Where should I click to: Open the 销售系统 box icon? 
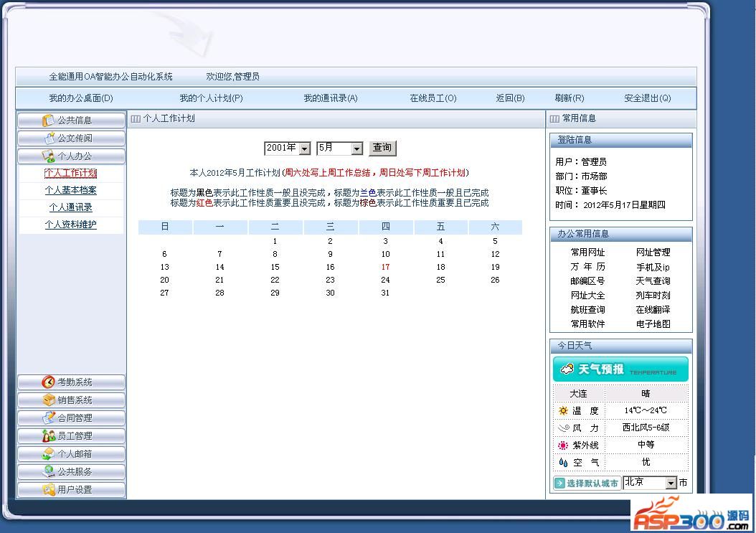click(49, 400)
